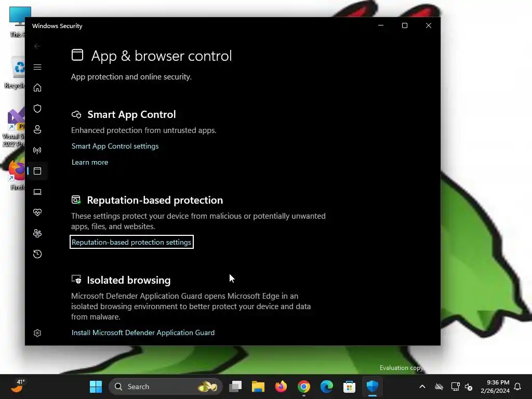Click Install Microsoft Defender Application Guard
Viewport: 532px width, 399px height.
click(143, 333)
